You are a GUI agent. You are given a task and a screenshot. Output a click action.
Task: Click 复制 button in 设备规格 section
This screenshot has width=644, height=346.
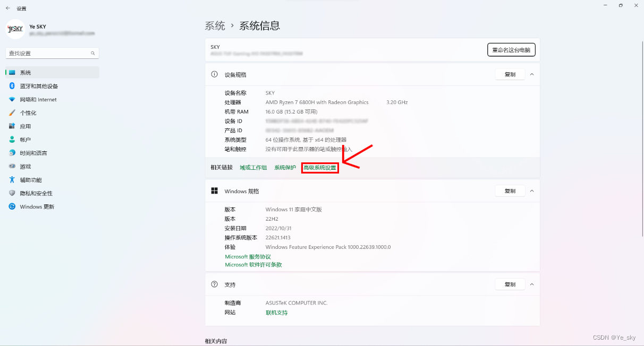point(510,75)
